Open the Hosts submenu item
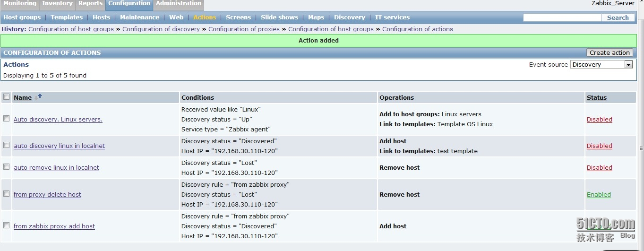Viewport: 644px width, 251px height. click(101, 17)
